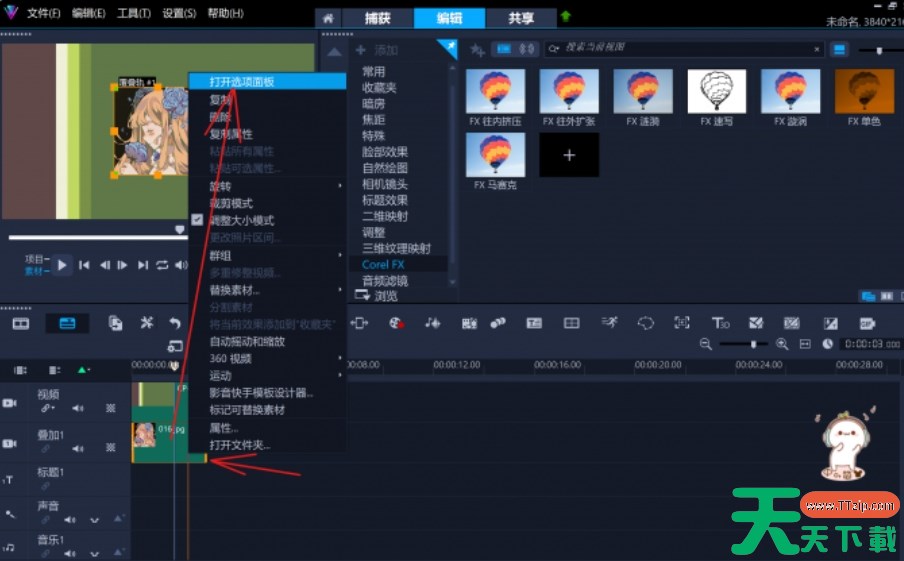Jump to the start of the preview

point(84,265)
